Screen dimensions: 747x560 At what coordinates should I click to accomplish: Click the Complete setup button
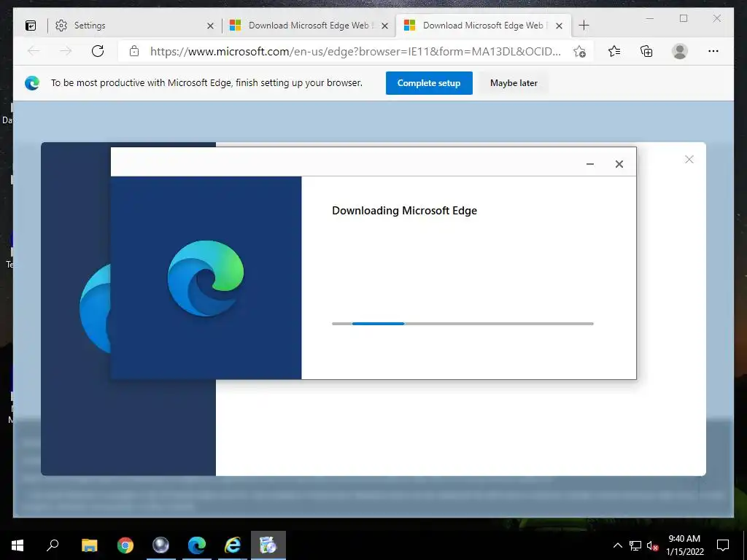(429, 83)
